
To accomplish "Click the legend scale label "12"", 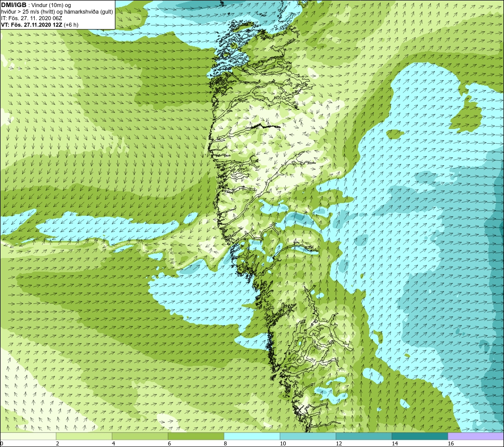I will tap(339, 443).
